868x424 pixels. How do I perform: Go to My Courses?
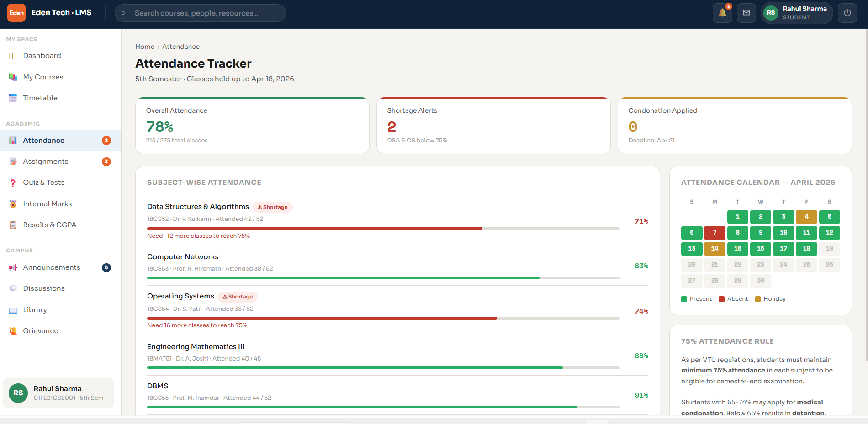60,77
